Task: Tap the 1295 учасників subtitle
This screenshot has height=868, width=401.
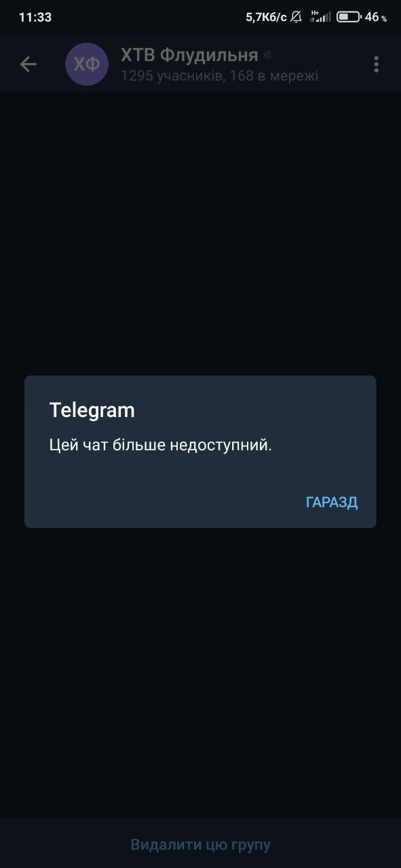Action: click(x=219, y=75)
